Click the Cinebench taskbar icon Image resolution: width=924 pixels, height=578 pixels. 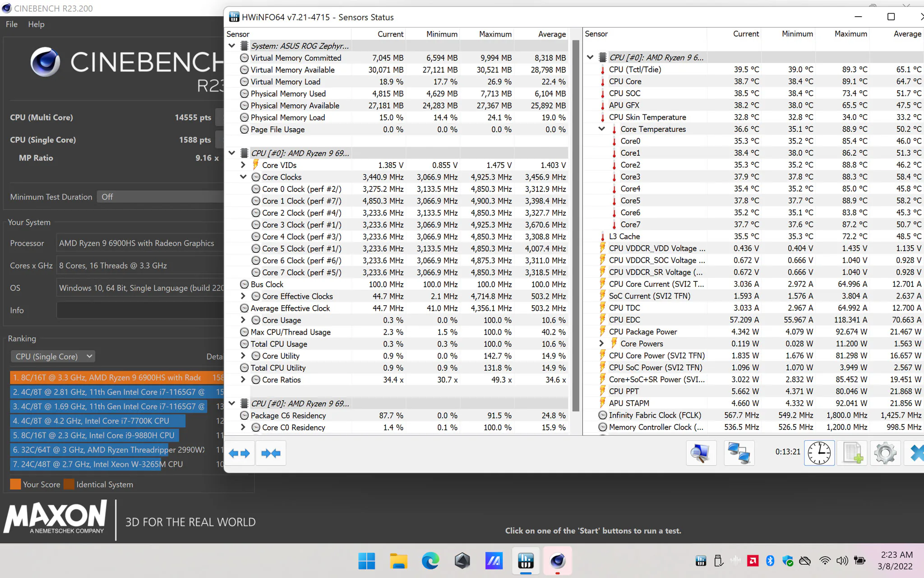(558, 561)
